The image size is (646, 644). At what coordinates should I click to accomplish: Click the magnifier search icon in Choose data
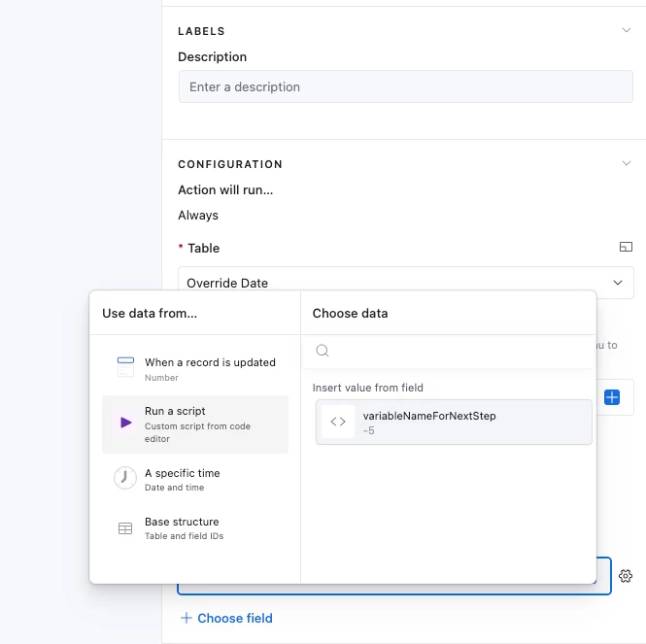click(x=323, y=351)
